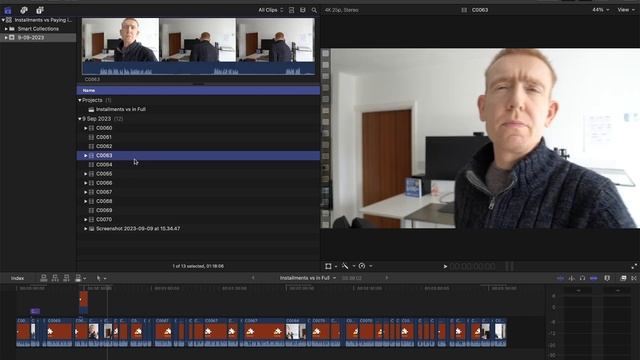640x360 pixels.
Task: Expand the selected C0063 clip row
Action: 86,156
